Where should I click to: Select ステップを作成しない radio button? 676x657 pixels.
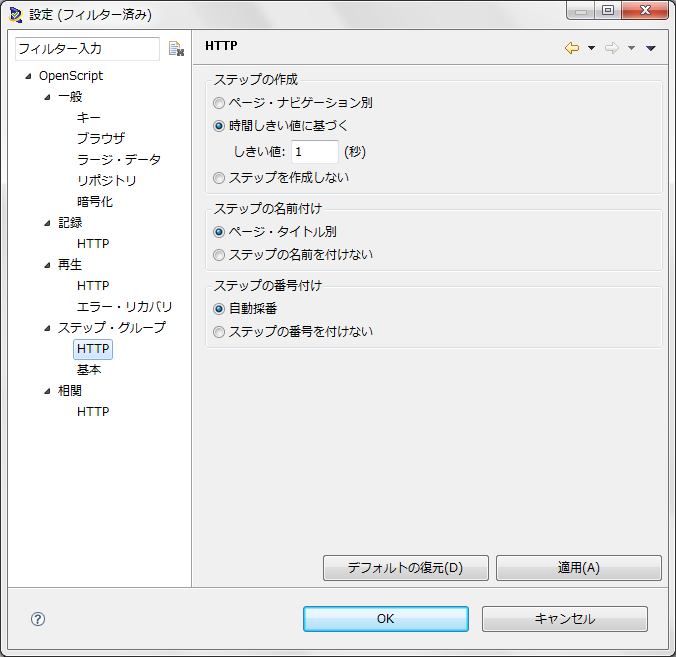pyautogui.click(x=219, y=178)
